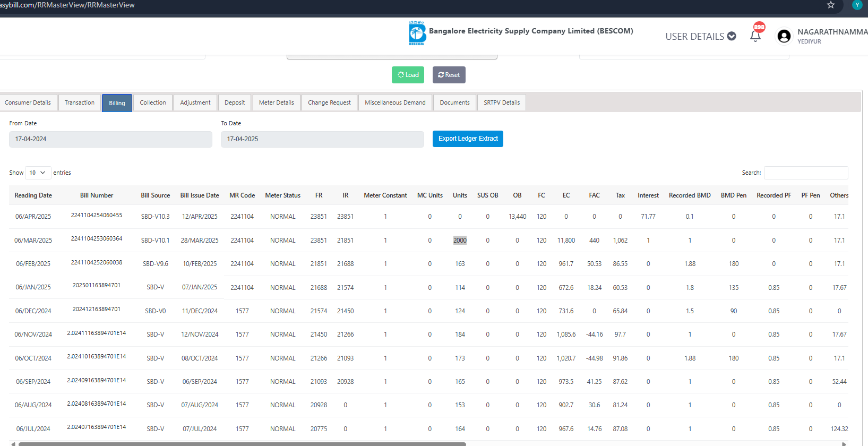
Task: Click the table Search input box
Action: (806, 173)
